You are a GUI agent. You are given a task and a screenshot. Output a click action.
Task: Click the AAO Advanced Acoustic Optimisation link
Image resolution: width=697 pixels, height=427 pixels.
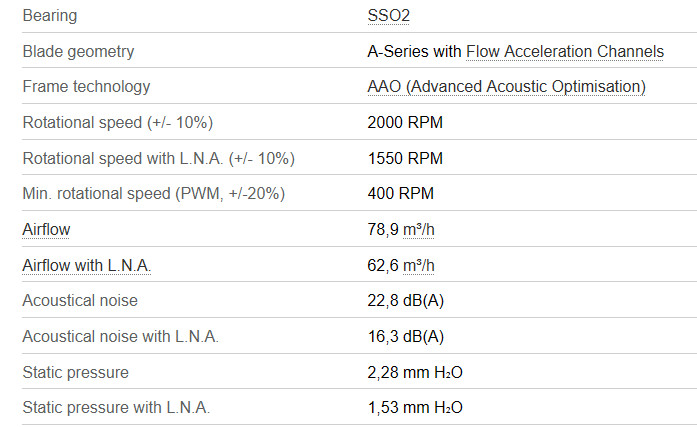pos(506,87)
